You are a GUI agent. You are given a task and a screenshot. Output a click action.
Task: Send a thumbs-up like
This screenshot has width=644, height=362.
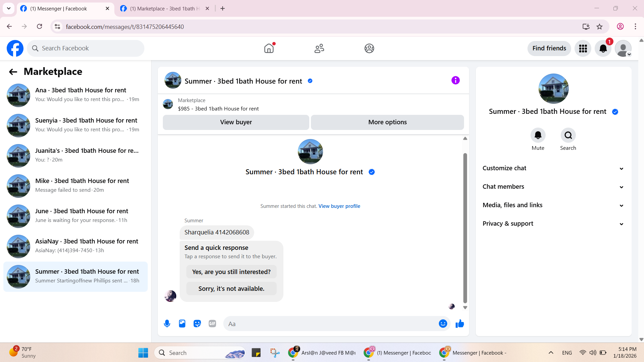460,324
